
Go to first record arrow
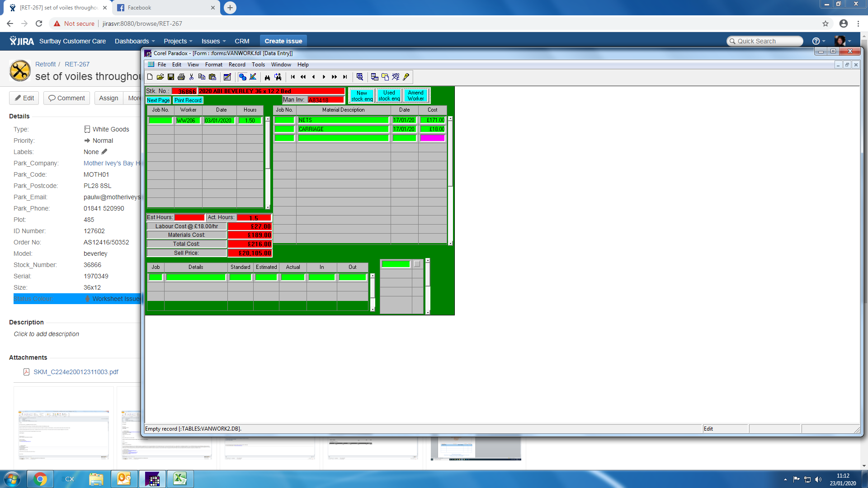293,77
